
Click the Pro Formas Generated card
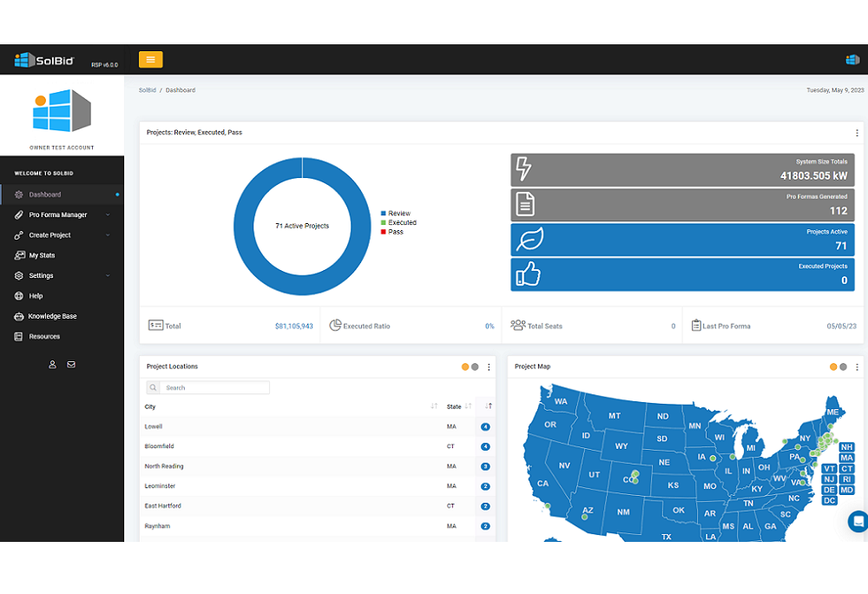click(x=682, y=205)
